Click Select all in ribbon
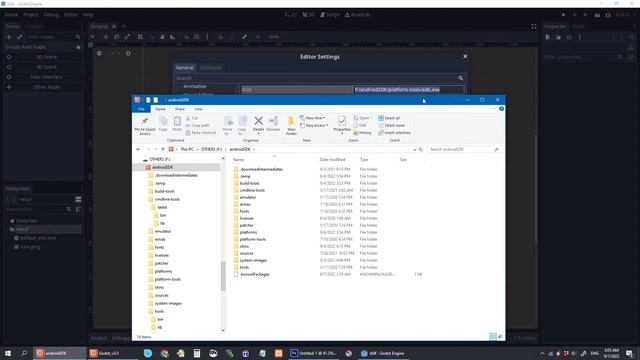The width and height of the screenshot is (640, 360). tap(389, 118)
